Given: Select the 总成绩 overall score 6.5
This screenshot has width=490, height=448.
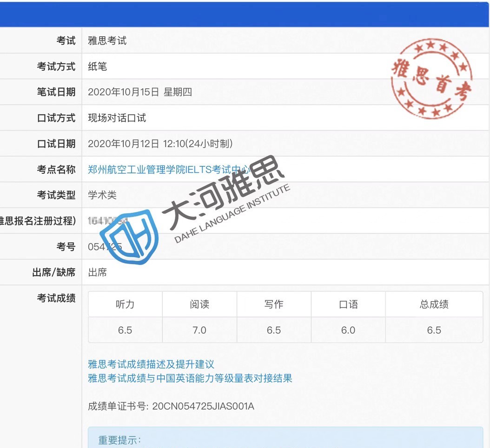Looking at the screenshot, I should [x=434, y=330].
